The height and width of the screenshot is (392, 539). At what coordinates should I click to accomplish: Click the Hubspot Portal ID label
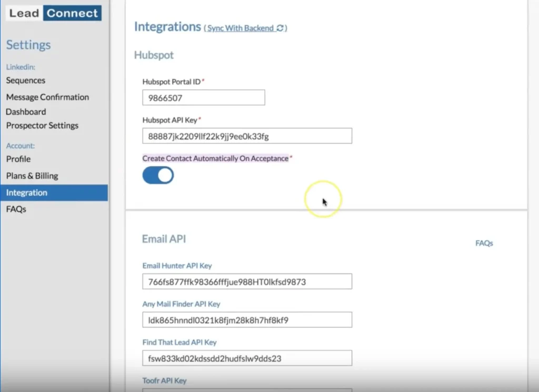click(x=172, y=82)
